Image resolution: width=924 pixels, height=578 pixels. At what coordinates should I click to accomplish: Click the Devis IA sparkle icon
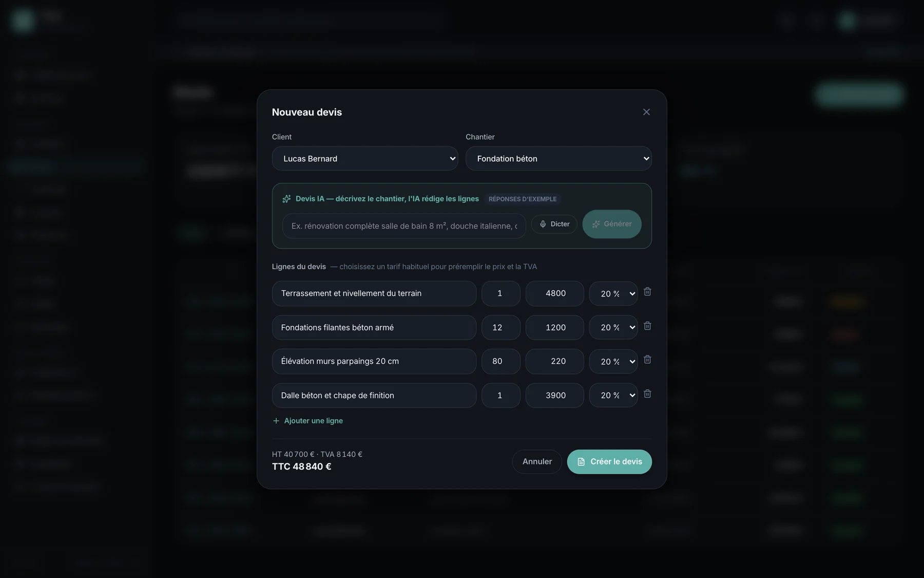point(286,199)
